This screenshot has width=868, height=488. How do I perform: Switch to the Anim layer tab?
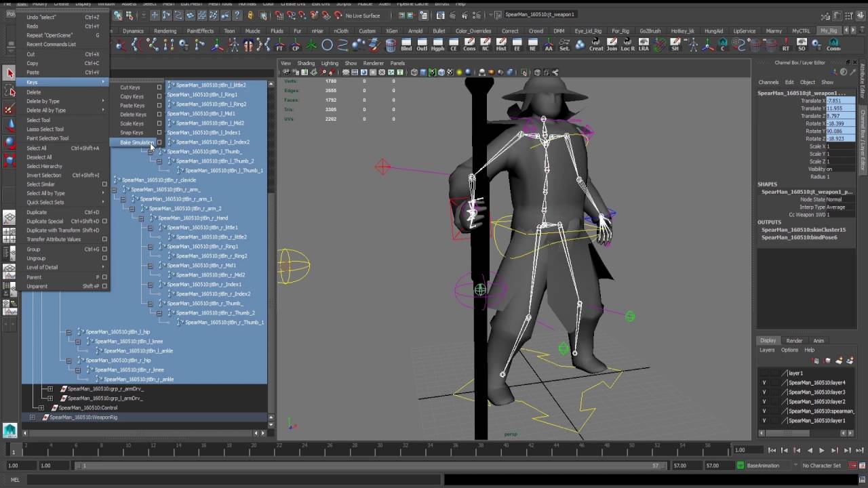pyautogui.click(x=818, y=341)
